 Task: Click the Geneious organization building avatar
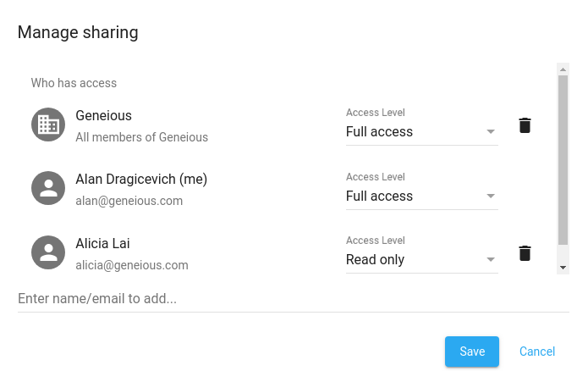point(48,125)
